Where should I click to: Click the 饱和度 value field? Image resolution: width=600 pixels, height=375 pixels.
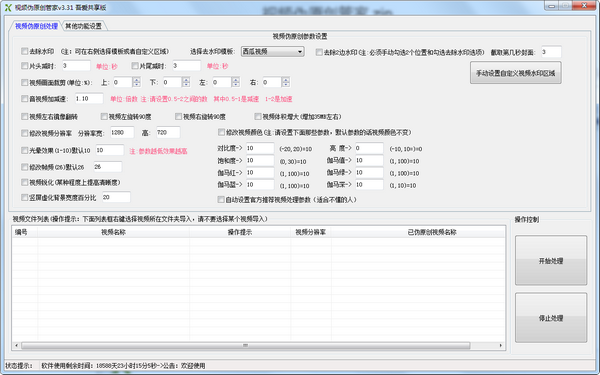tap(260, 160)
